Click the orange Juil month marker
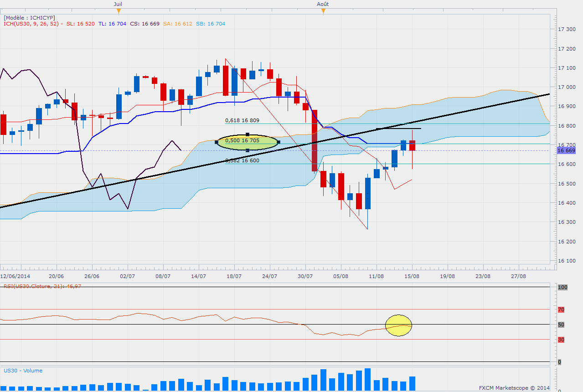This screenshot has height=392, width=583. 119,10
